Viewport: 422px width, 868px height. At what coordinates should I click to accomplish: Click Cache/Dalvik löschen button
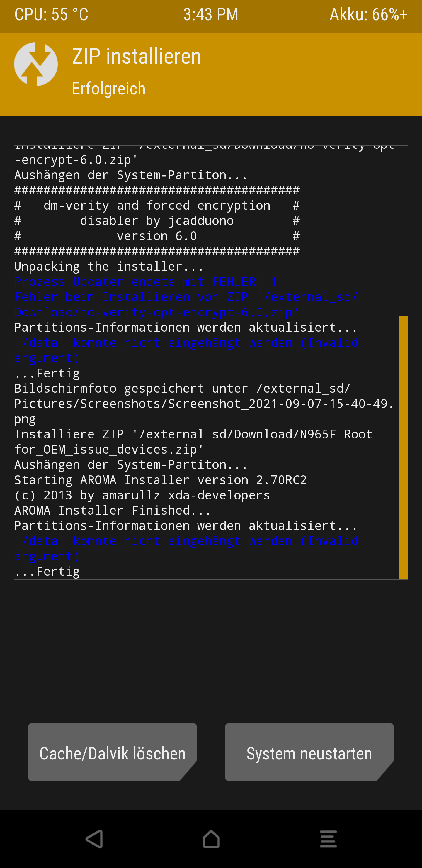tap(113, 752)
